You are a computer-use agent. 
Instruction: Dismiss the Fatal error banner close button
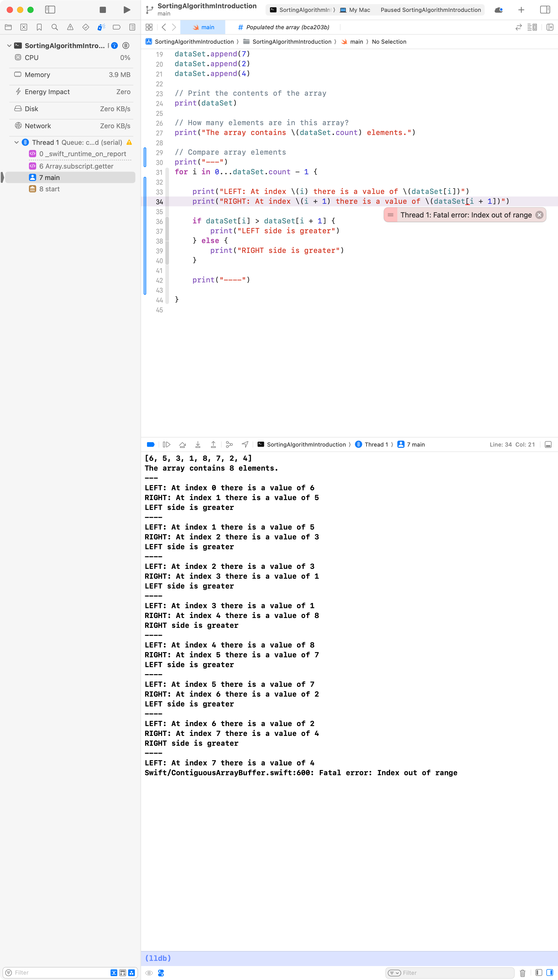539,215
